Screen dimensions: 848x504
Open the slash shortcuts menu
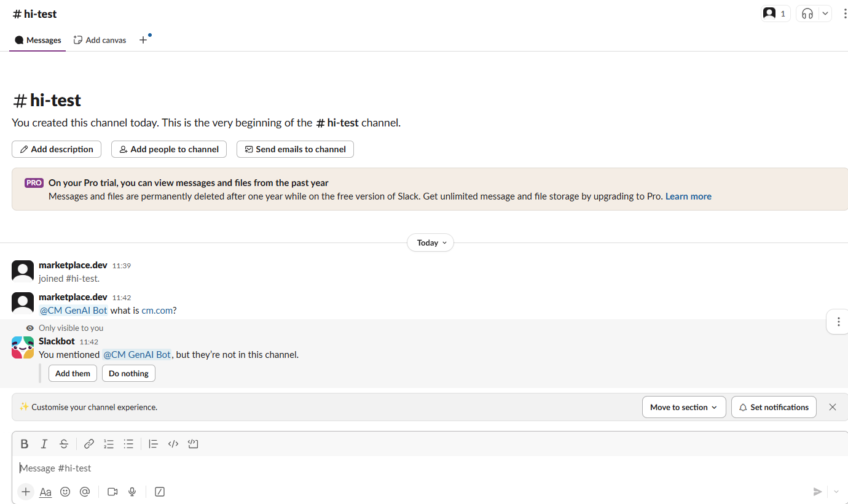coord(160,492)
